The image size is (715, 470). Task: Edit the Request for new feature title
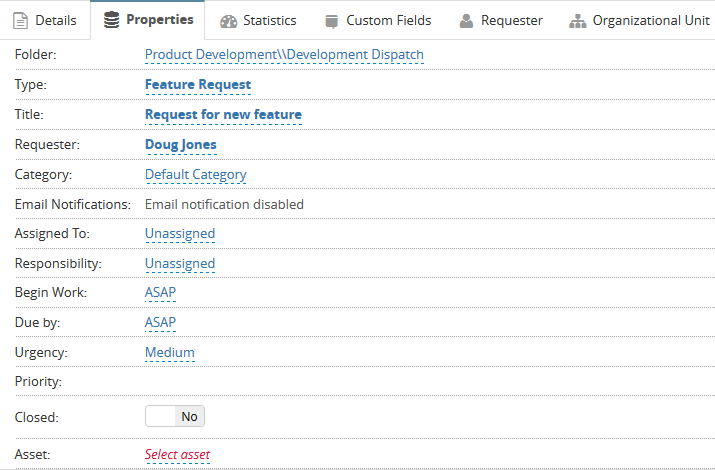223,115
